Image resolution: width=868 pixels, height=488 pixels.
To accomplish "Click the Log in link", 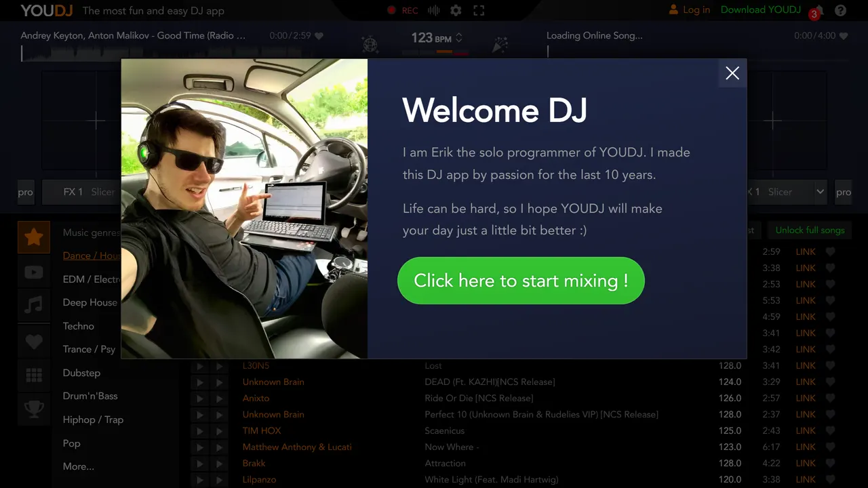I will [690, 9].
